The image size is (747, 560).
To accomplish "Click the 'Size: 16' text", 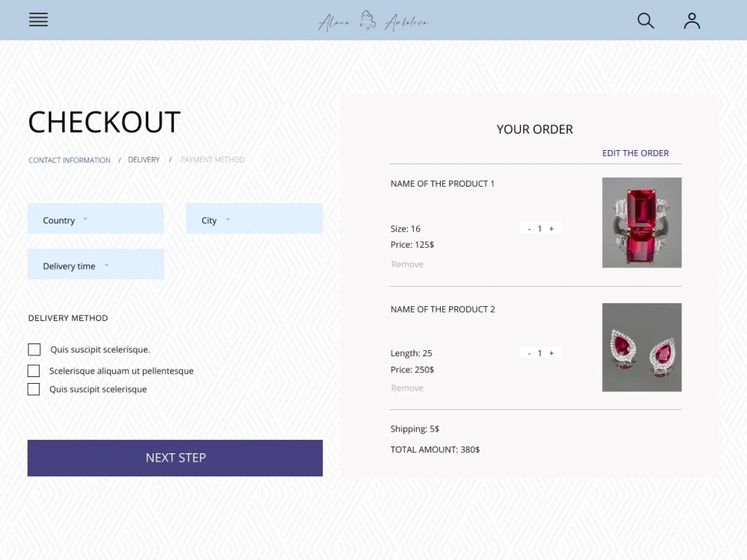I will [405, 228].
